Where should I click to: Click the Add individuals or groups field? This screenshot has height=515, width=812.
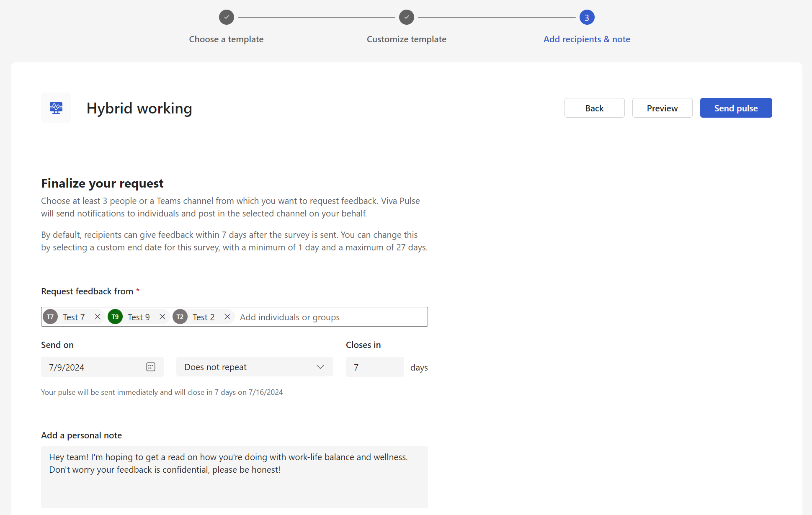[x=331, y=317]
